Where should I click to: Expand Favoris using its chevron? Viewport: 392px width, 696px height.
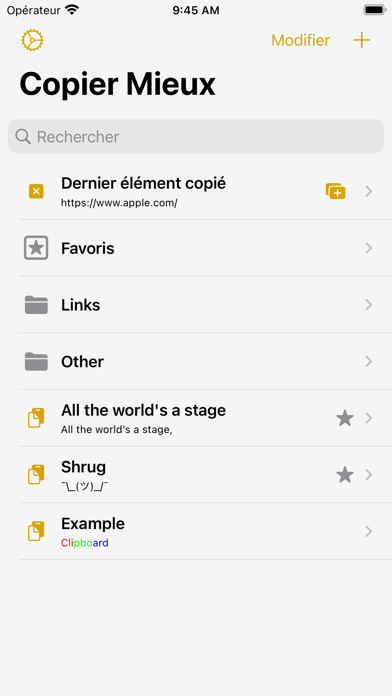click(368, 248)
